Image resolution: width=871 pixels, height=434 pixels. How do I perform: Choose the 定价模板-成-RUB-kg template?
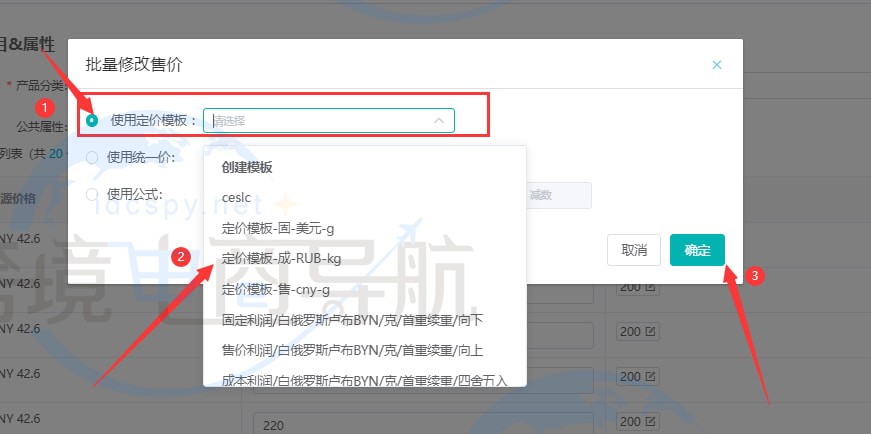pyautogui.click(x=281, y=259)
